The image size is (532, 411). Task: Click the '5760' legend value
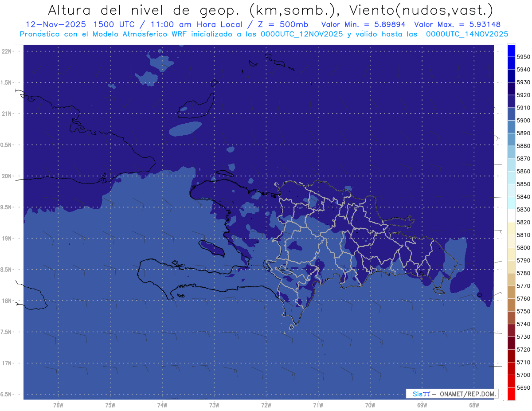click(524, 298)
